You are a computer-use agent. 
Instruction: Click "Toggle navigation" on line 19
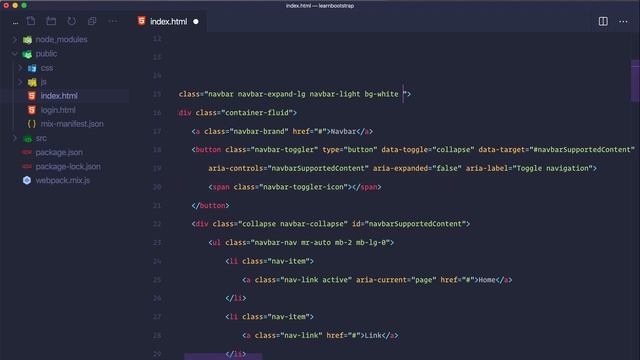(552, 168)
